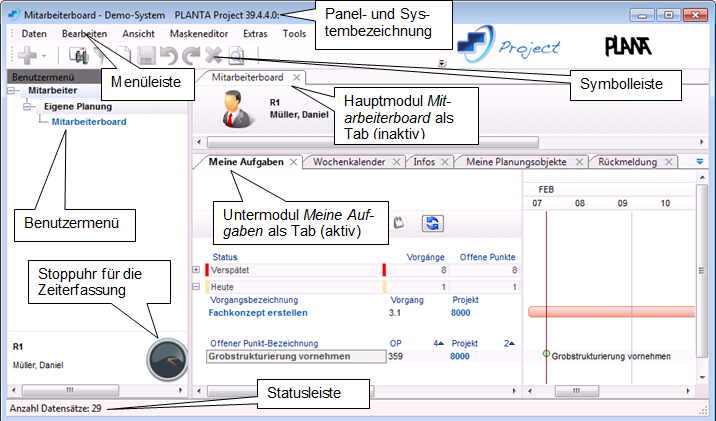Open the blue tab list dropdown arrow

700,162
